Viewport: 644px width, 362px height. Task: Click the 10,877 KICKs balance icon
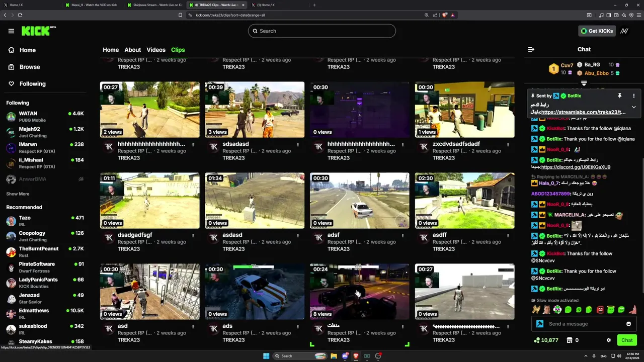(x=537, y=340)
